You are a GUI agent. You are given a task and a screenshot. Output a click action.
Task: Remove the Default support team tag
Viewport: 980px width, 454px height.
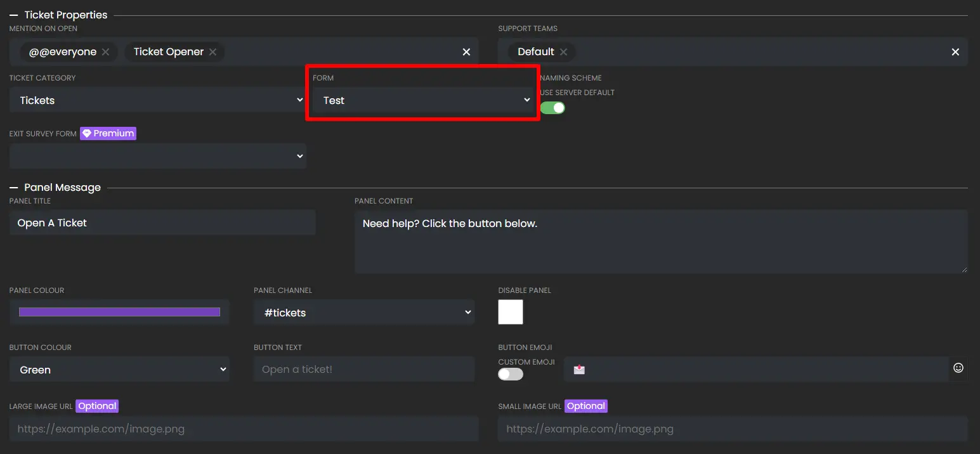click(563, 52)
